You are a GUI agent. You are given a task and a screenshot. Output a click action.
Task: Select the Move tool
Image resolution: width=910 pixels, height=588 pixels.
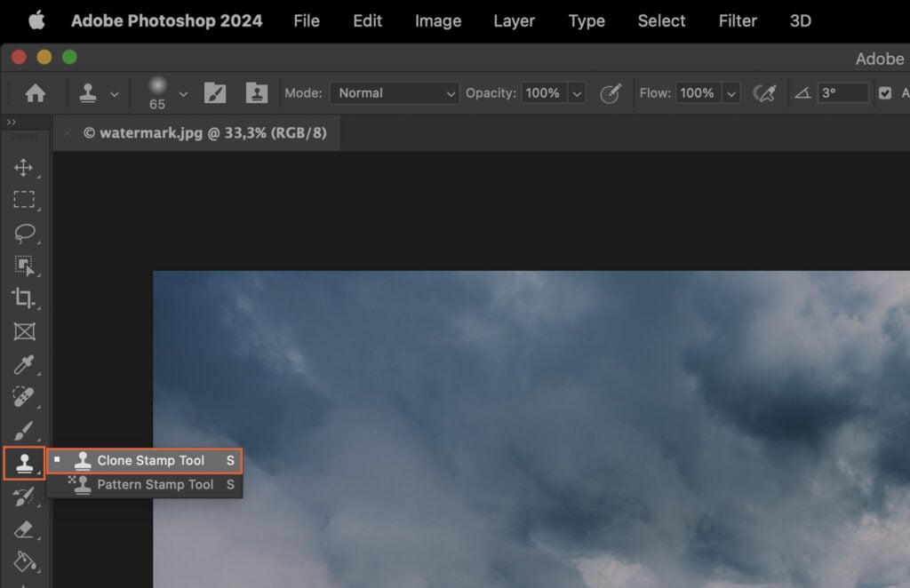point(25,167)
